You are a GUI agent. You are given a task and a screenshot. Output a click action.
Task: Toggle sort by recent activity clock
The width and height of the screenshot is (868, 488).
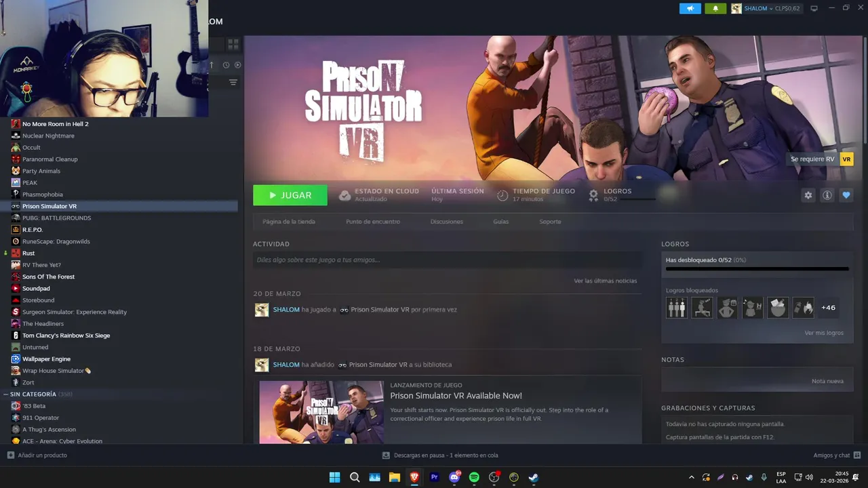coord(226,65)
